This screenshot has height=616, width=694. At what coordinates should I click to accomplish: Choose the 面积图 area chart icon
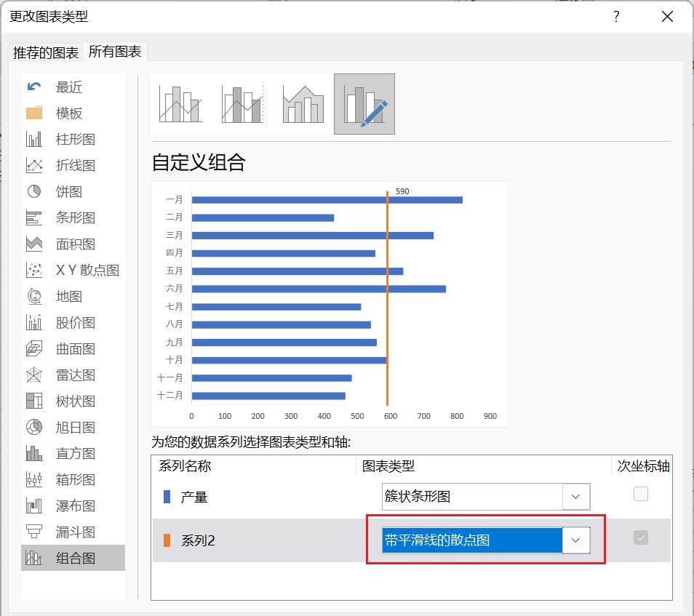34,244
